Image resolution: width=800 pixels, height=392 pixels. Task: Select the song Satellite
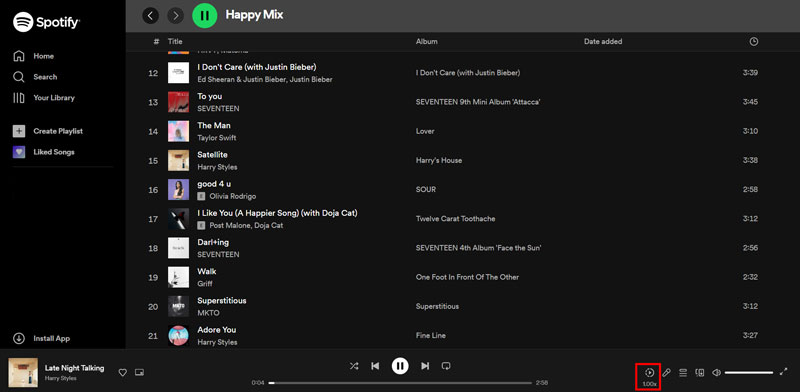click(x=212, y=155)
